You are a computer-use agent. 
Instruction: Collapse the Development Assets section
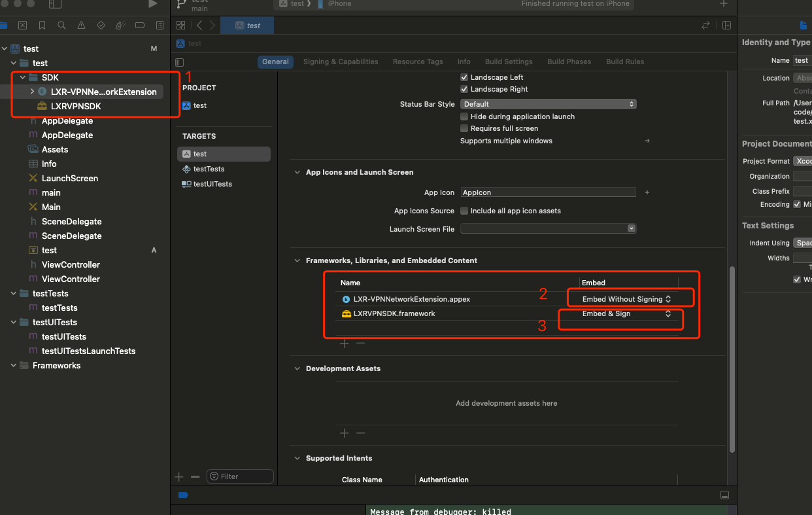297,368
